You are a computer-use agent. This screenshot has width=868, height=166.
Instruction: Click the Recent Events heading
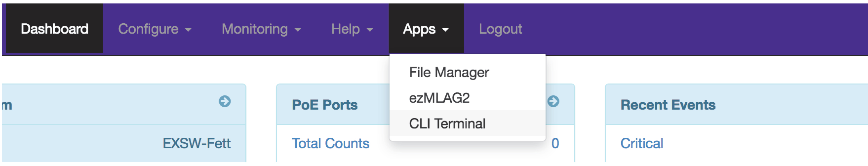668,105
